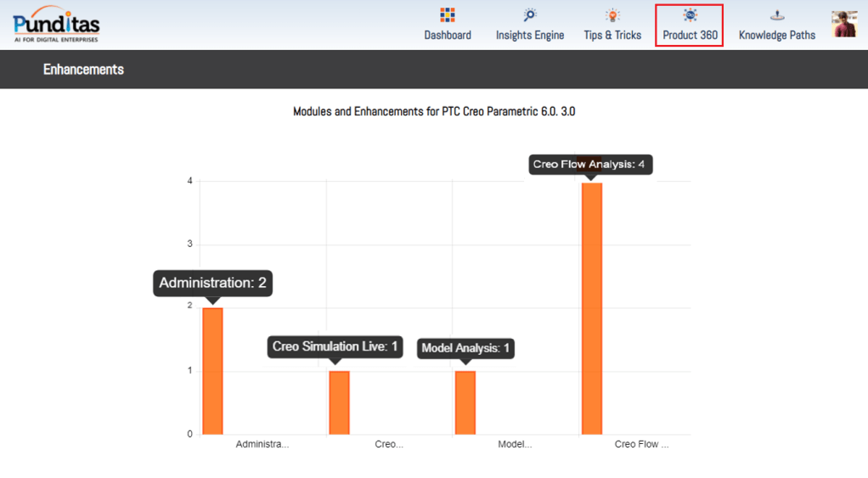Click the Insights Engine magnifier icon
Viewport: 868px width, 478px height.
click(x=530, y=15)
